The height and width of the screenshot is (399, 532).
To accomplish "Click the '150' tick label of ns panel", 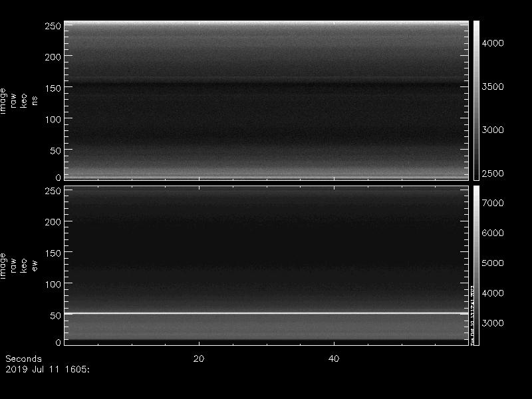I will [53, 88].
